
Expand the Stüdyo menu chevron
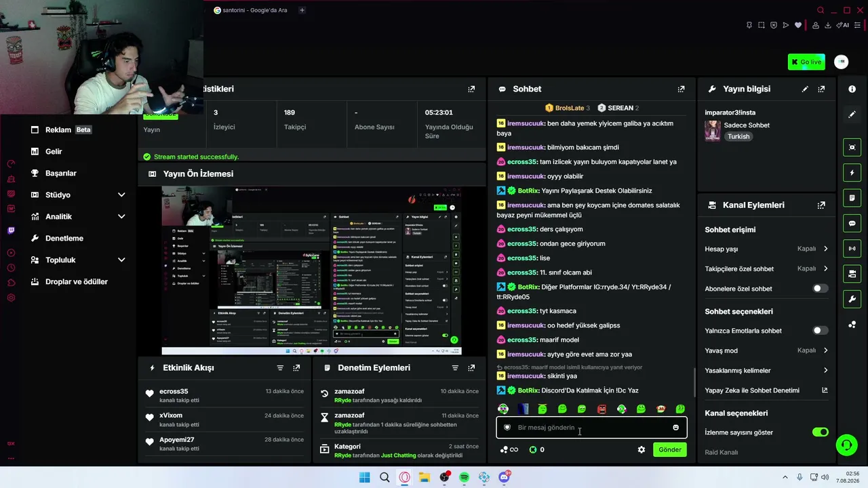pos(121,195)
